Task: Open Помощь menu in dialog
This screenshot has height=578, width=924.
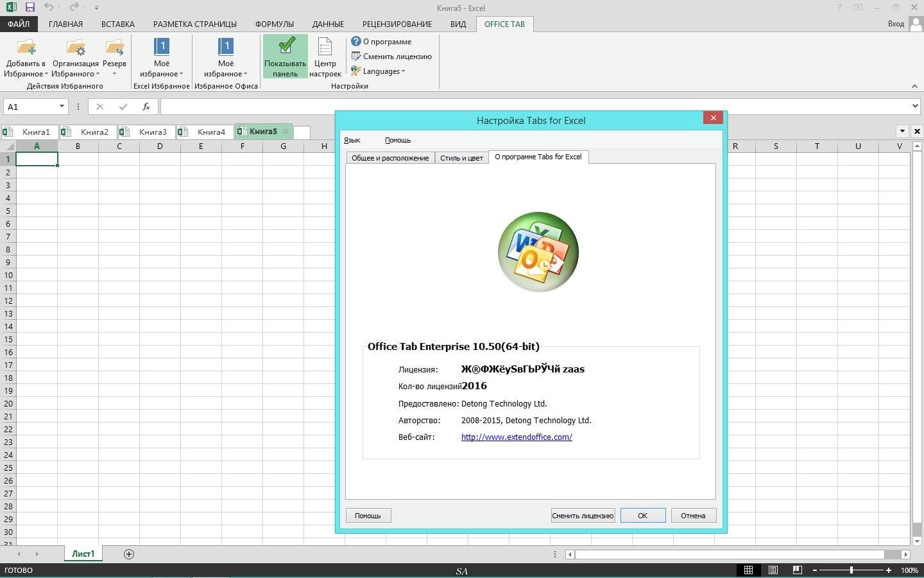Action: point(398,140)
